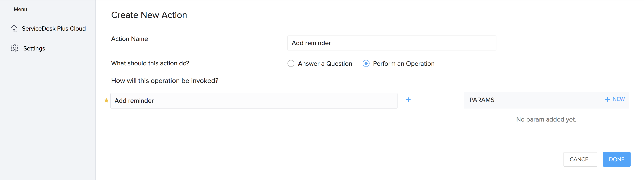
Task: Click the Menu heading in the sidebar
Action: (20, 9)
